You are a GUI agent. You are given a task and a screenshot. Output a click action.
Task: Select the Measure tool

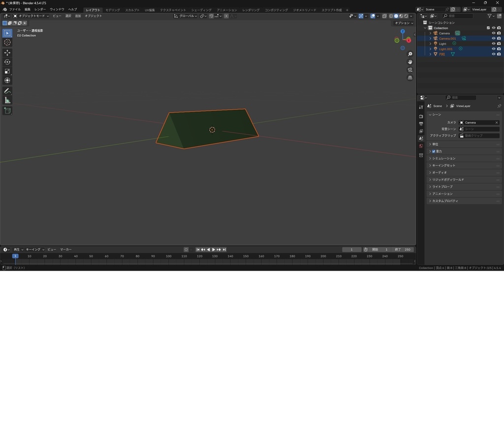pos(7,100)
